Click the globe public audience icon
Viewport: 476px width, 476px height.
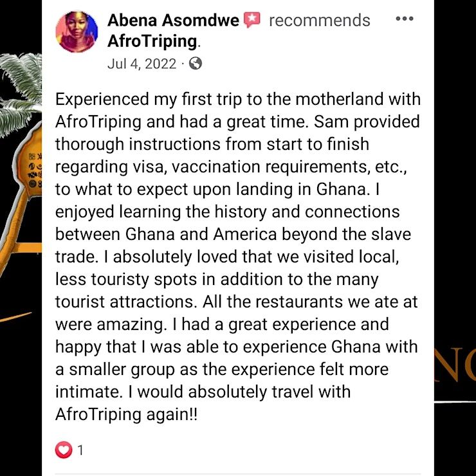click(x=196, y=63)
